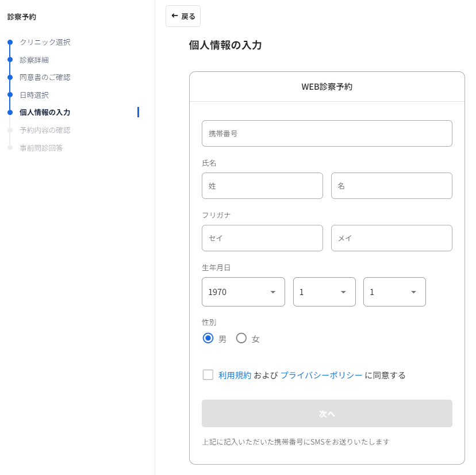Check the terms agreement checkbox
Image resolution: width=476 pixels, height=475 pixels.
(208, 375)
